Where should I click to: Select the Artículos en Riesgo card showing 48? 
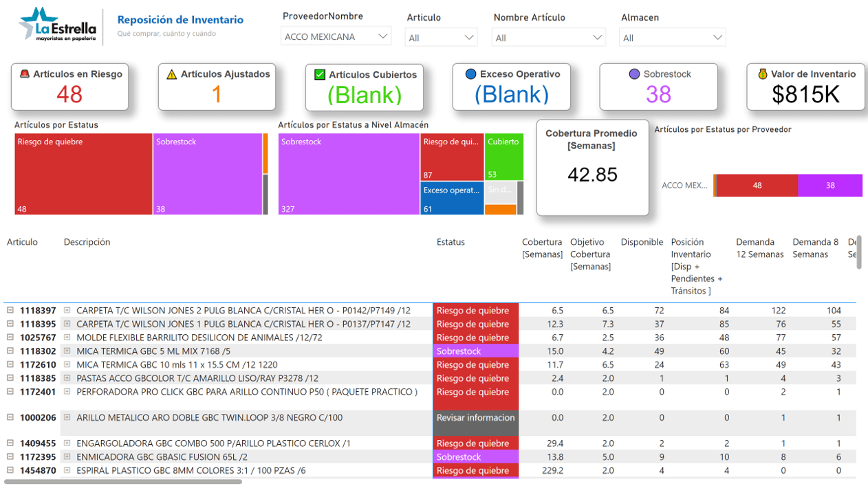tap(69, 87)
